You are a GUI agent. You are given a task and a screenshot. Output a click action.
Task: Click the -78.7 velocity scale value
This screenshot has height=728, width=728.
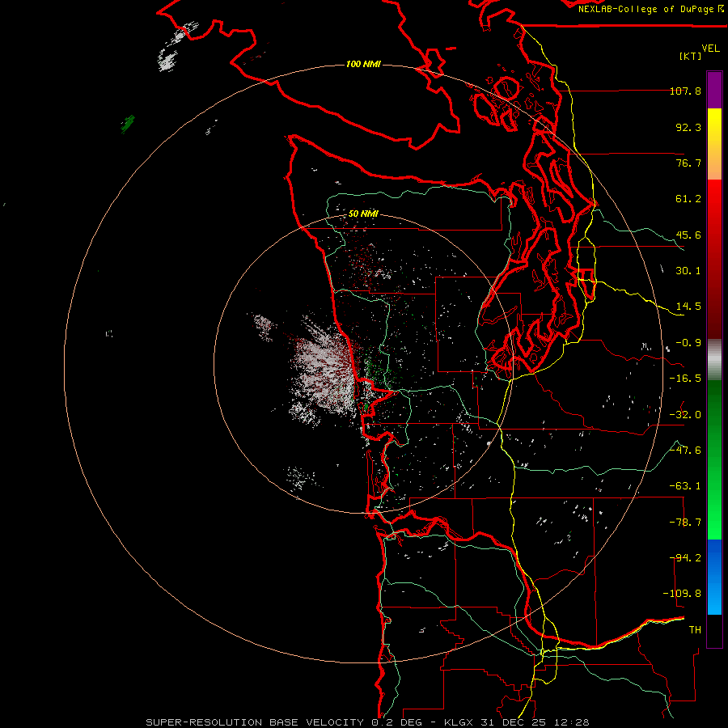685,523
